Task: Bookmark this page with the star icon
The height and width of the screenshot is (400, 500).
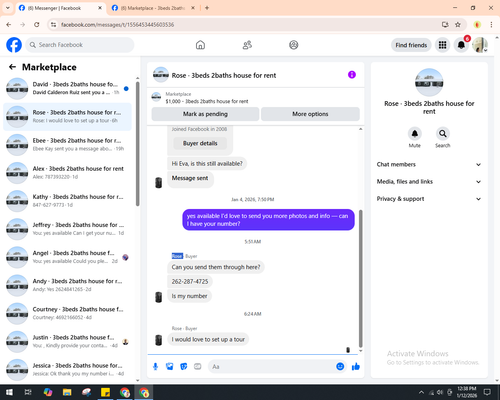Action: click(x=458, y=25)
